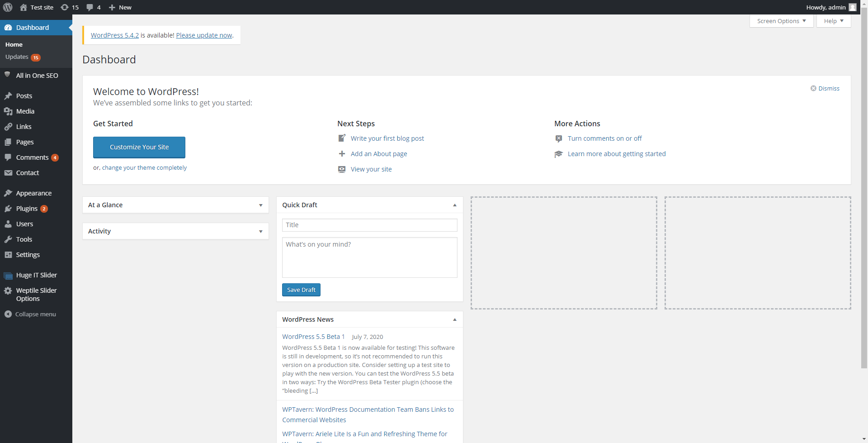The height and width of the screenshot is (443, 868).
Task: Open the Appearance menu item
Action: point(36,193)
